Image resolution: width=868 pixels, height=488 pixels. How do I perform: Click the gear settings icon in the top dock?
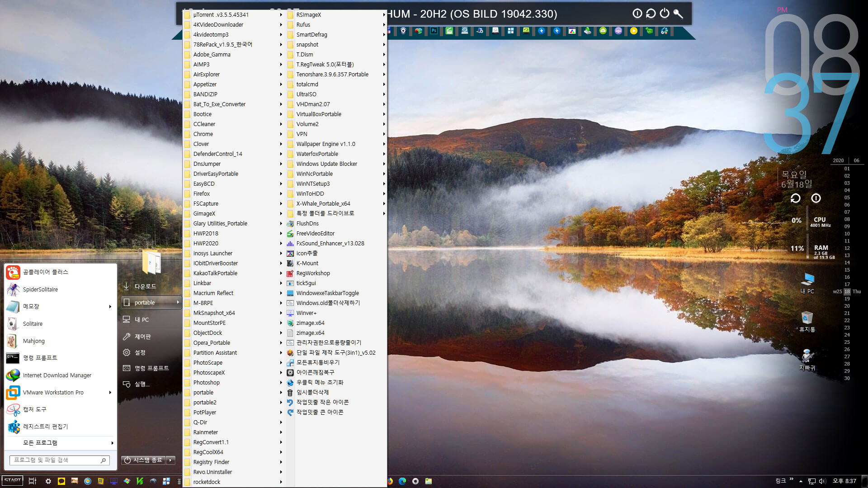(403, 31)
